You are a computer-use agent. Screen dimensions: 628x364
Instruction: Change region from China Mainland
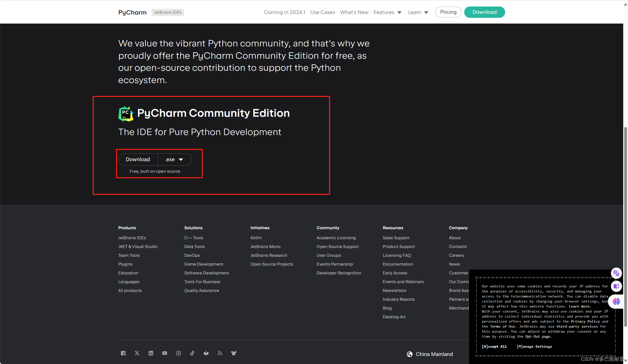point(434,354)
